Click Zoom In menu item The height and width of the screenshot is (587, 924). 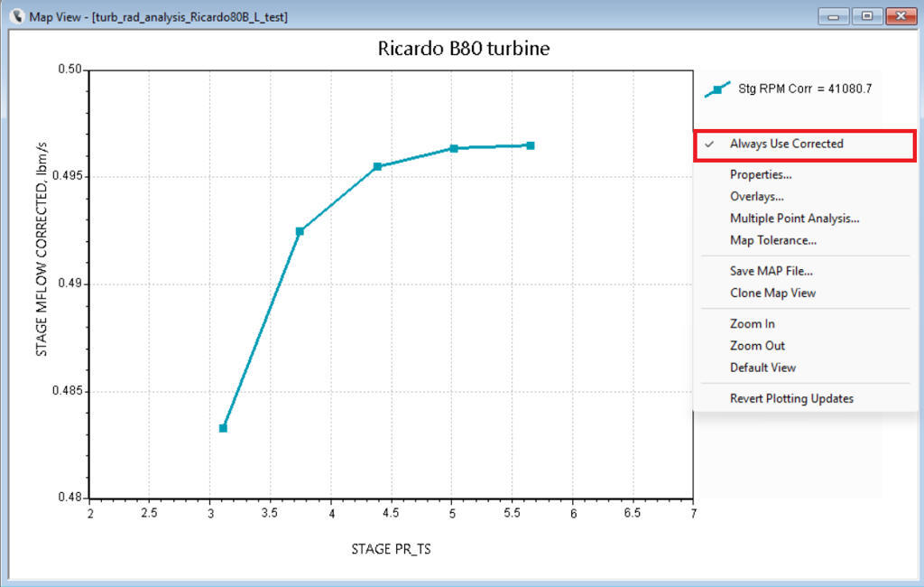[x=752, y=324]
